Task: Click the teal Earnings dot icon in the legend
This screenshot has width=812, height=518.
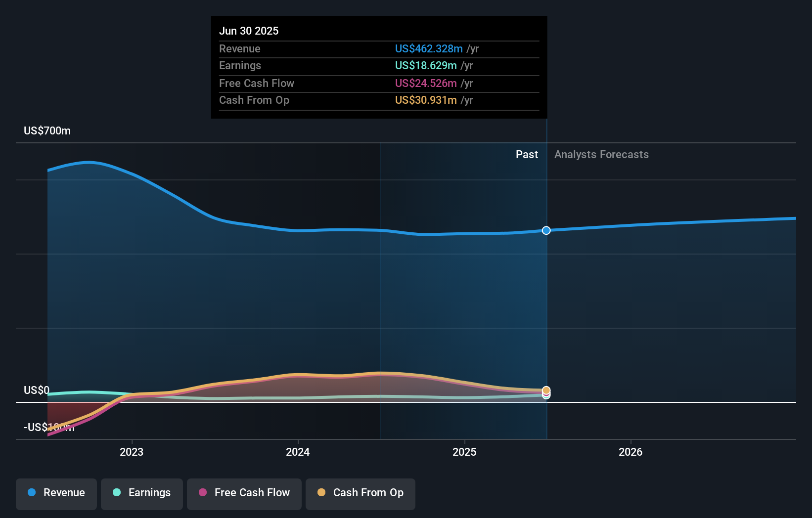Action: 116,492
